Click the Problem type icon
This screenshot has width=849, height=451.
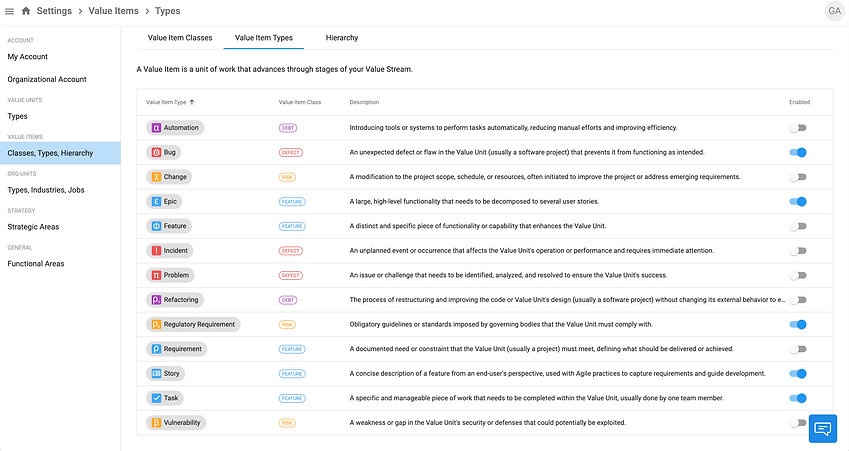pyautogui.click(x=156, y=275)
